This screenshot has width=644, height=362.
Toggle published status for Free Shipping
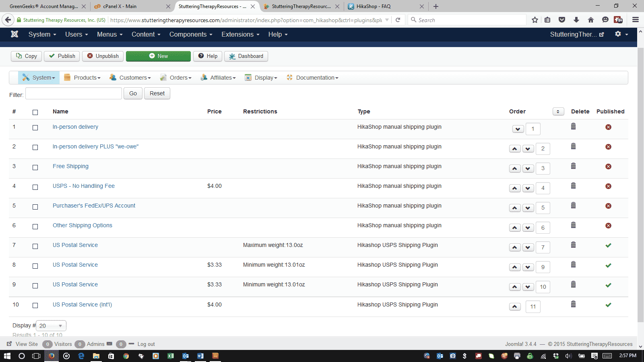coord(608,167)
